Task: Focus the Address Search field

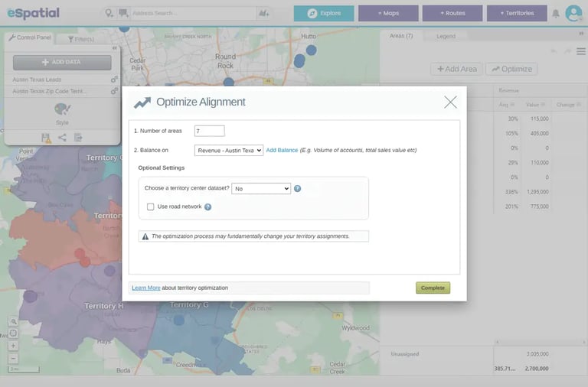Action: tap(193, 13)
